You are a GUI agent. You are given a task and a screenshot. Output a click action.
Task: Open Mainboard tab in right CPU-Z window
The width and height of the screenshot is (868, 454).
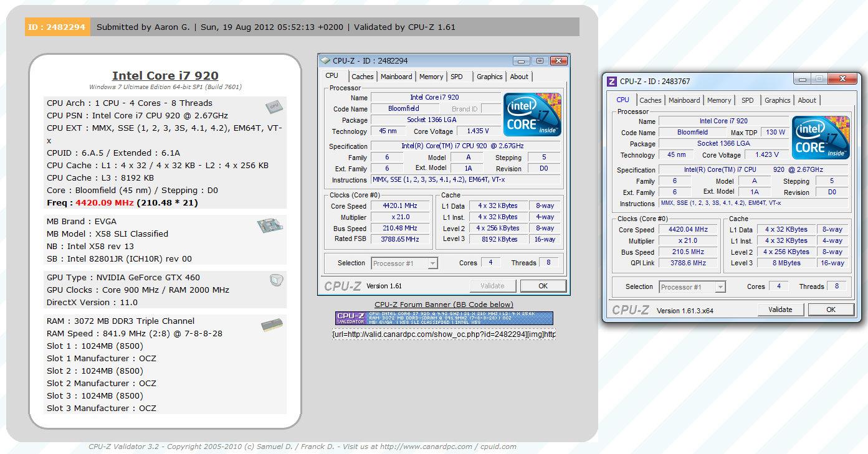(684, 100)
